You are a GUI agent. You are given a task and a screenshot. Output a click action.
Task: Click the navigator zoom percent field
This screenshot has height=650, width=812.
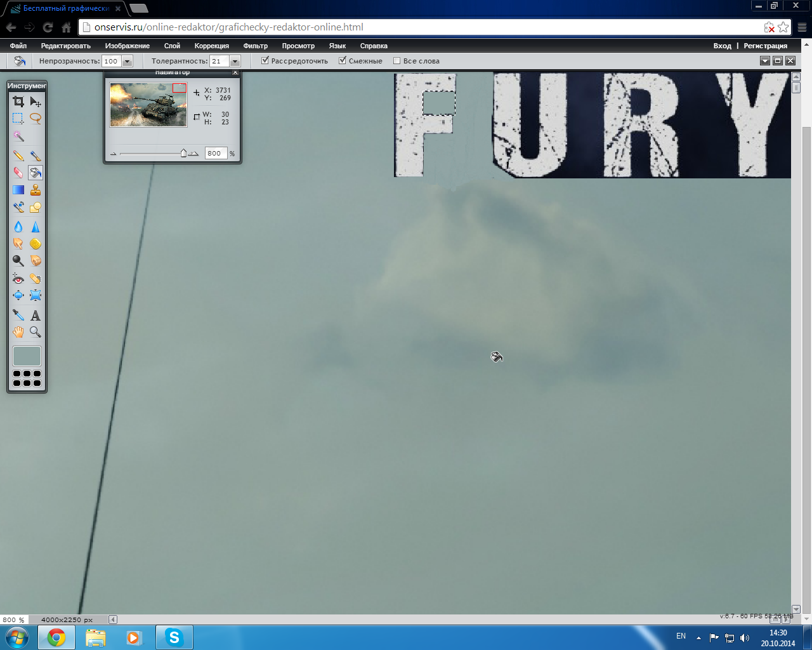coord(216,153)
